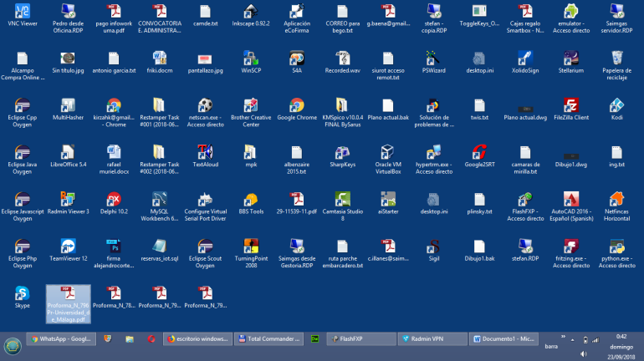
Task: Open the Windows Start menu orb
Action: 13,344
